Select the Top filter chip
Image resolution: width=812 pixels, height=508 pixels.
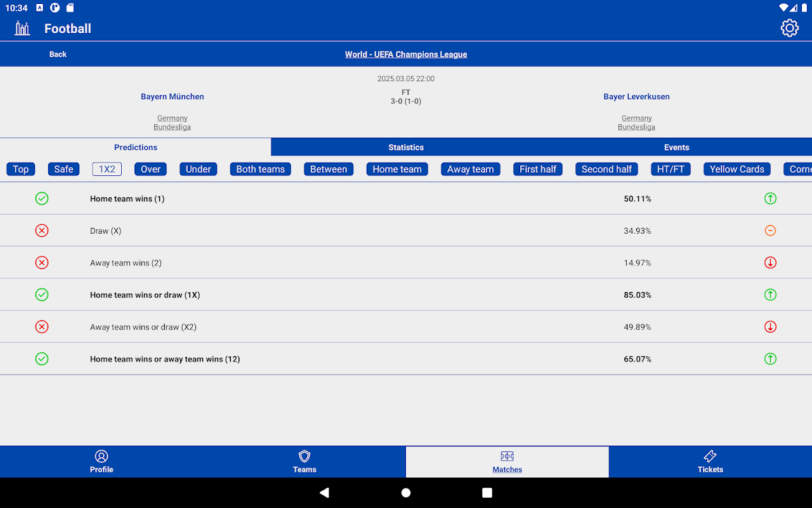point(21,169)
